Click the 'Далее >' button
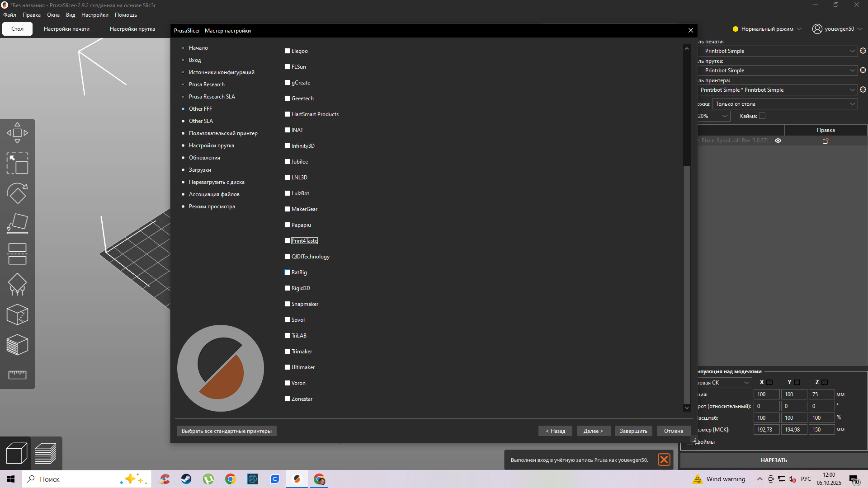Image resolution: width=868 pixels, height=488 pixels. (x=593, y=431)
